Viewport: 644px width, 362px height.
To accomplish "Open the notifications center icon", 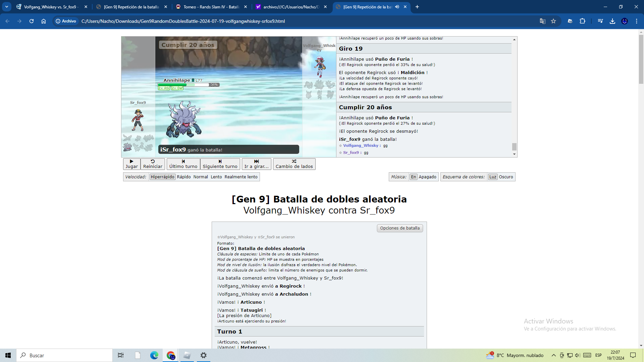I will tap(633, 355).
